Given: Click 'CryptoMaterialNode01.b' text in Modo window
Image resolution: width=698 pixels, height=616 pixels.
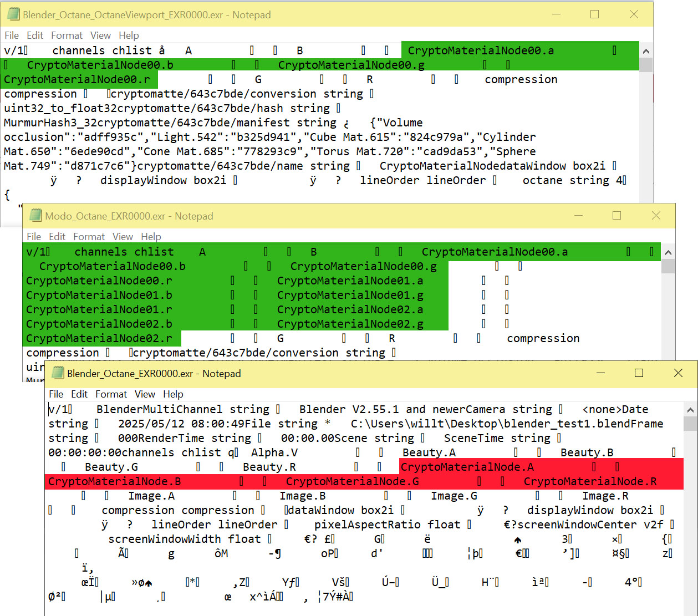Looking at the screenshot, I should coord(99,295).
